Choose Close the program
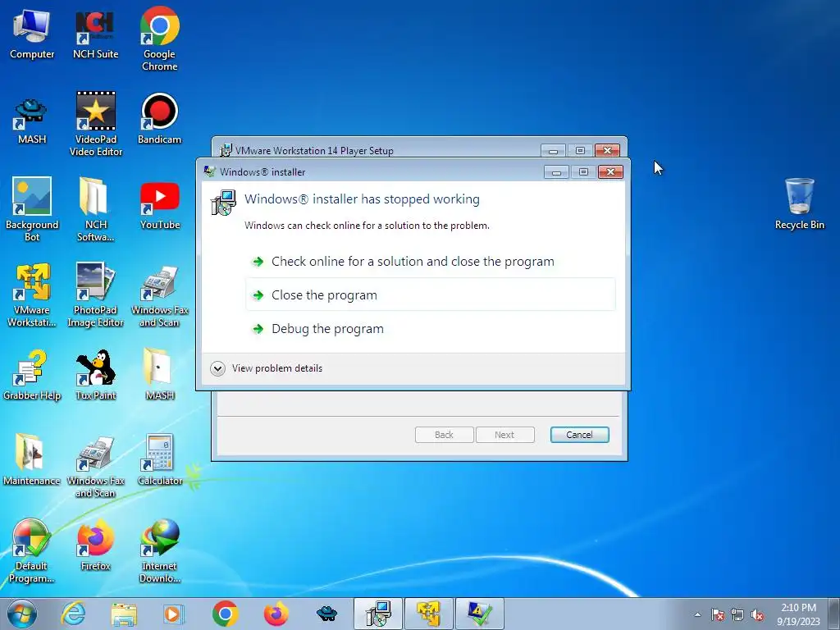Viewport: 840px width, 630px height. (x=430, y=294)
